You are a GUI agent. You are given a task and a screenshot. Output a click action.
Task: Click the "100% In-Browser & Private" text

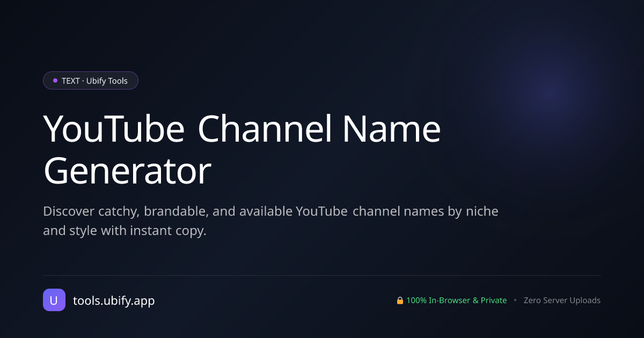click(x=457, y=300)
